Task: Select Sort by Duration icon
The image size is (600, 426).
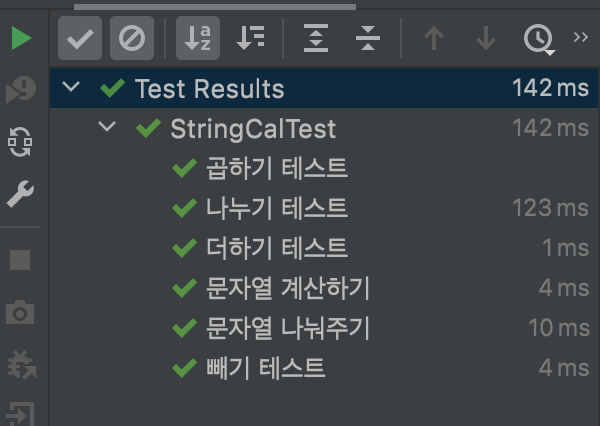Action: point(251,38)
